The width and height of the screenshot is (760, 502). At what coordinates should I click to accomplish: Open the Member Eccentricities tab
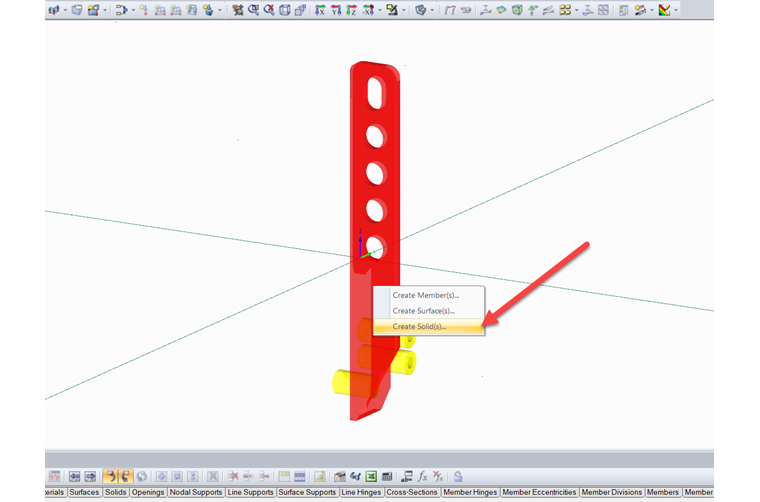point(539,492)
